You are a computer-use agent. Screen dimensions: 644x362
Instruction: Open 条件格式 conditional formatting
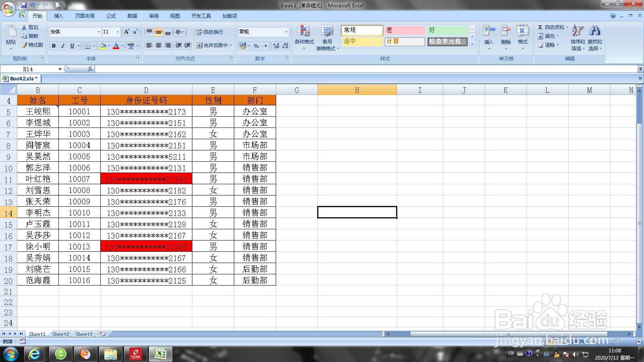coord(304,37)
